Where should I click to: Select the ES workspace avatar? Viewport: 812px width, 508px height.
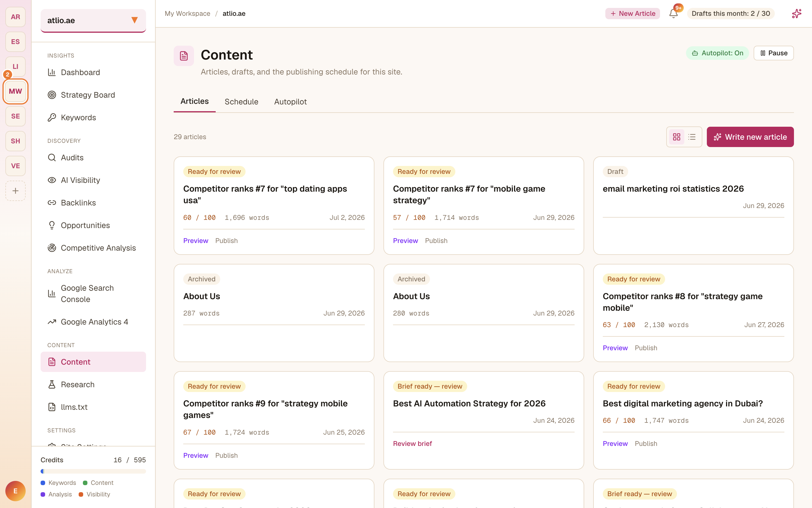[16, 42]
